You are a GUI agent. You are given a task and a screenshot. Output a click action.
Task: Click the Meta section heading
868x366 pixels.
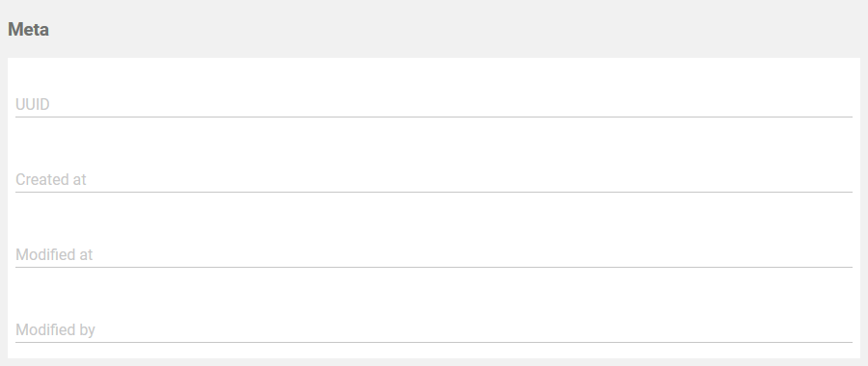coord(28,29)
